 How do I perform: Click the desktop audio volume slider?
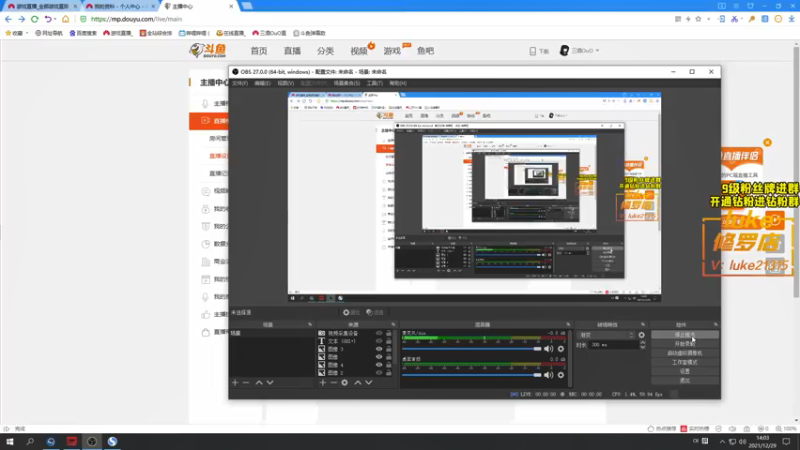pos(471,375)
